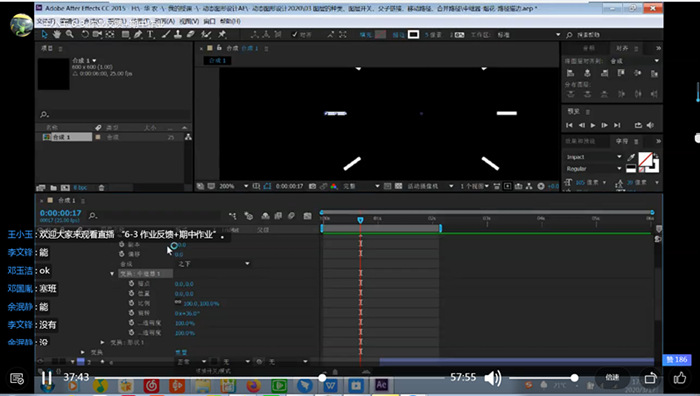This screenshot has height=396, width=700.
Task: Click the 重置 reset link in timeline
Action: click(181, 352)
